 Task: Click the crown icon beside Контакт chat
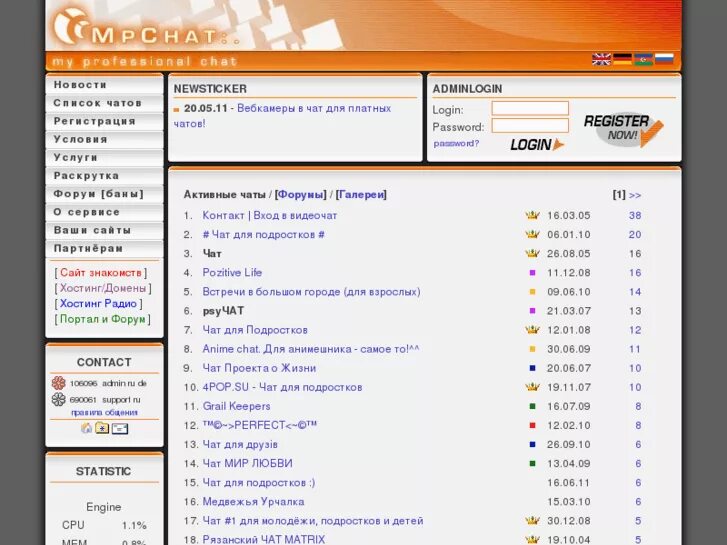532,215
